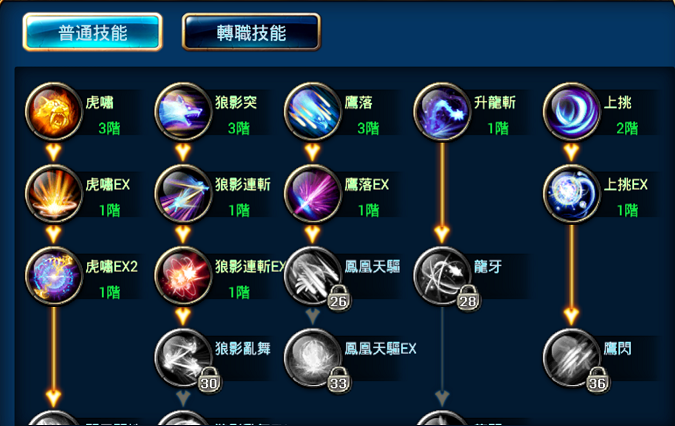Select the 狼影連斬 skill icon
Viewport: 675px width, 426px height.
(183, 194)
